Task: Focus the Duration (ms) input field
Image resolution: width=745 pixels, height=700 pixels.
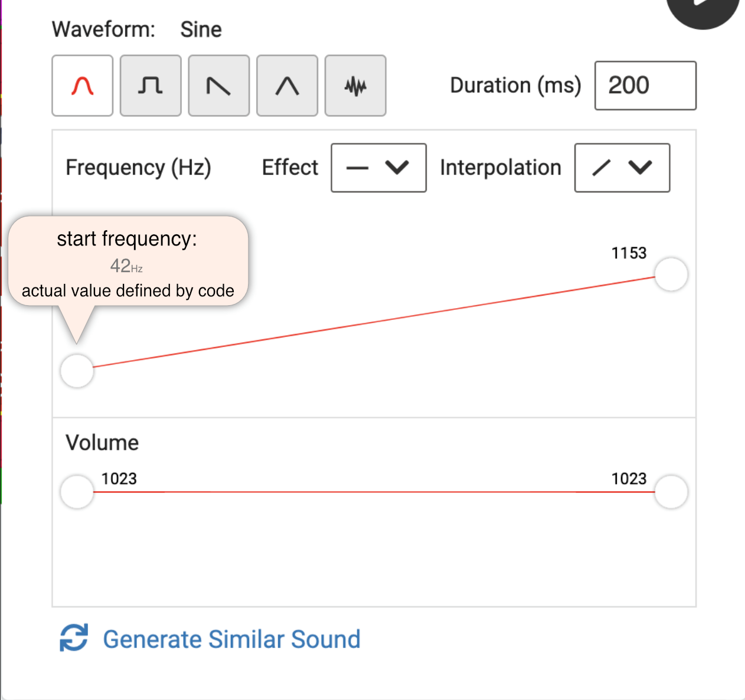Action: coord(645,86)
